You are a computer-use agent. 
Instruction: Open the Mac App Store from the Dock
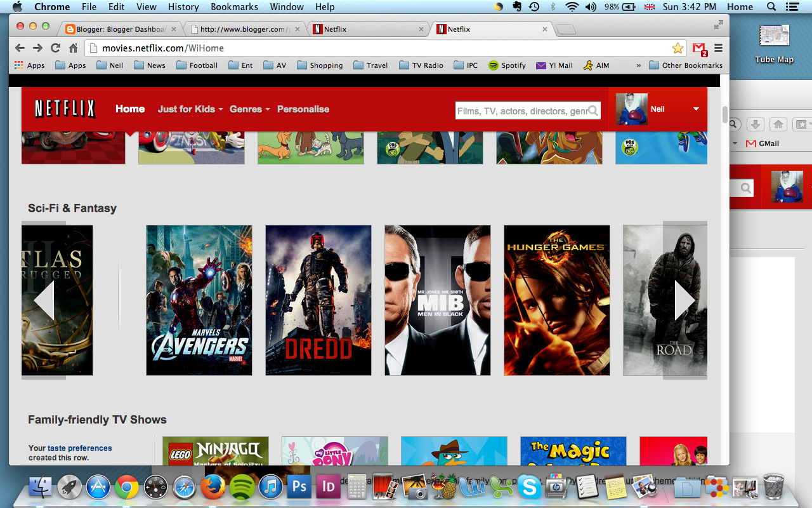pyautogui.click(x=98, y=487)
